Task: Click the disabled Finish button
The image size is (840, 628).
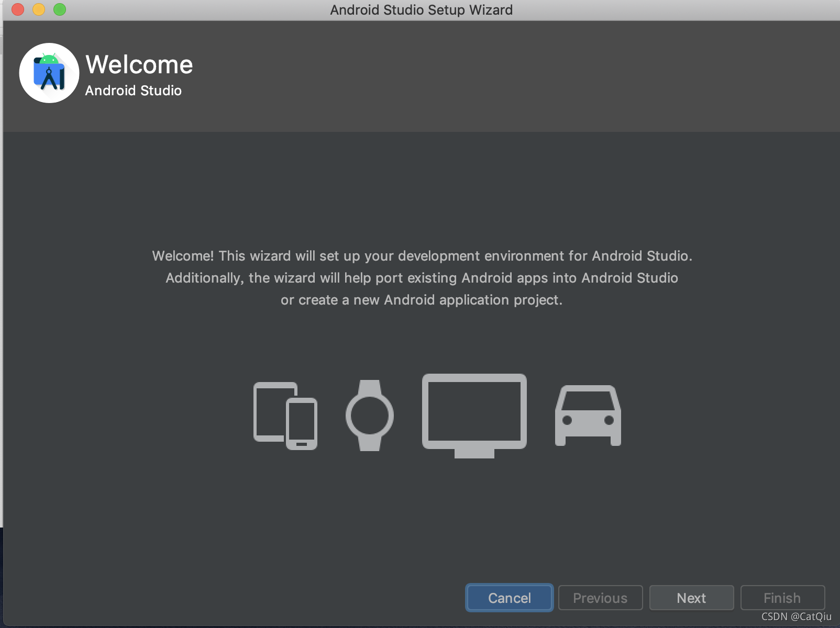Action: coord(782,598)
